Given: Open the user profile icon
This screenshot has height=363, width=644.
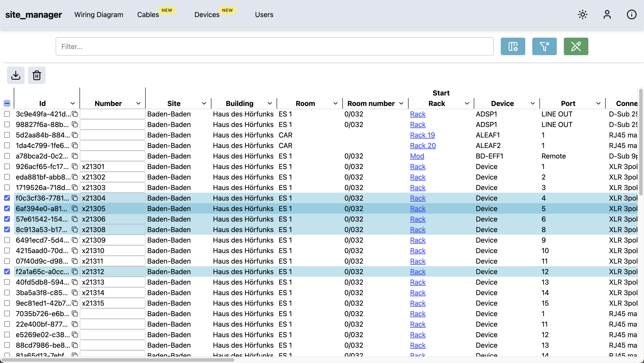Looking at the screenshot, I should tap(607, 14).
